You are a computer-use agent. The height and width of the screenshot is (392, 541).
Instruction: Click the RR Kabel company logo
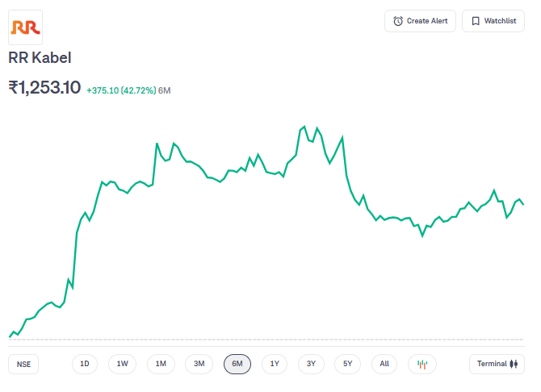(x=25, y=27)
